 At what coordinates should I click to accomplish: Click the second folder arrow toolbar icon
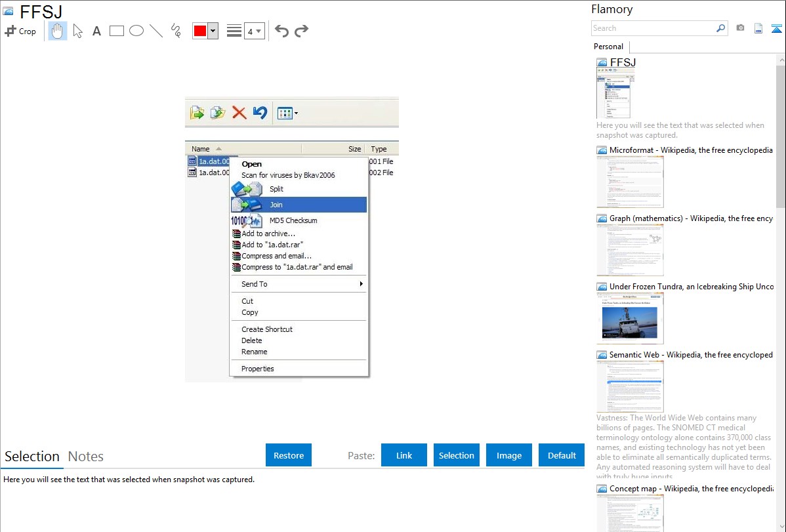[218, 113]
